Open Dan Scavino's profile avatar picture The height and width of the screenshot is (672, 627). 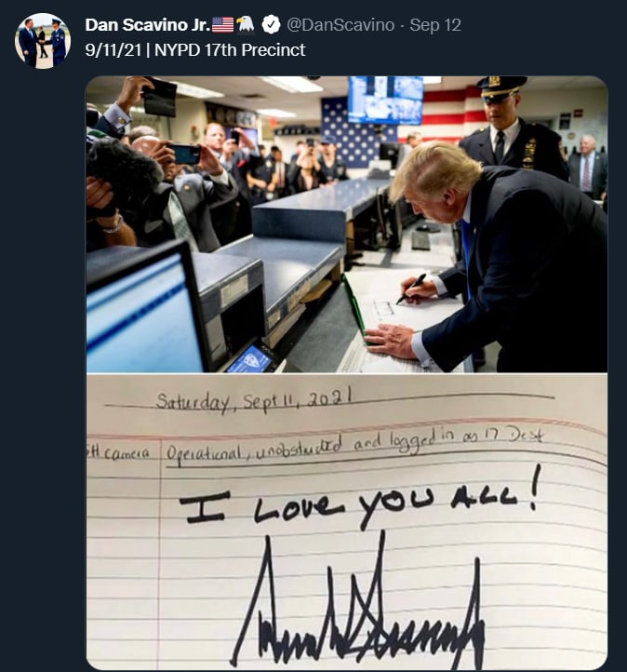43,41
